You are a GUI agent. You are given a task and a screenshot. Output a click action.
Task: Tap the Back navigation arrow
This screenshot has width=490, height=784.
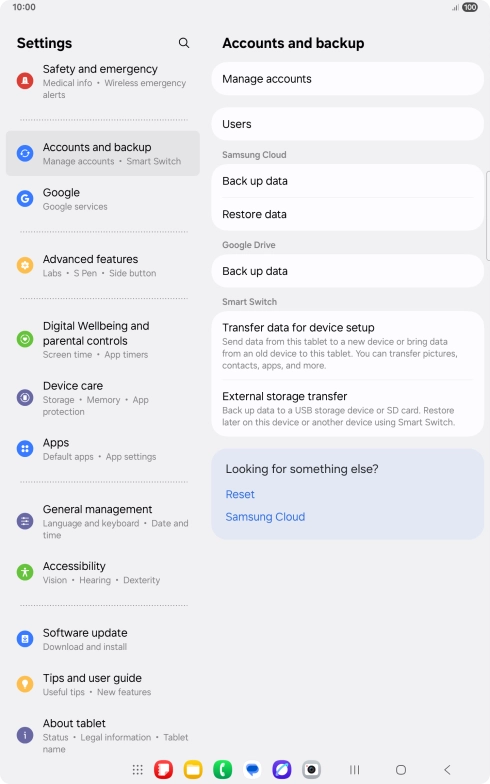click(448, 770)
